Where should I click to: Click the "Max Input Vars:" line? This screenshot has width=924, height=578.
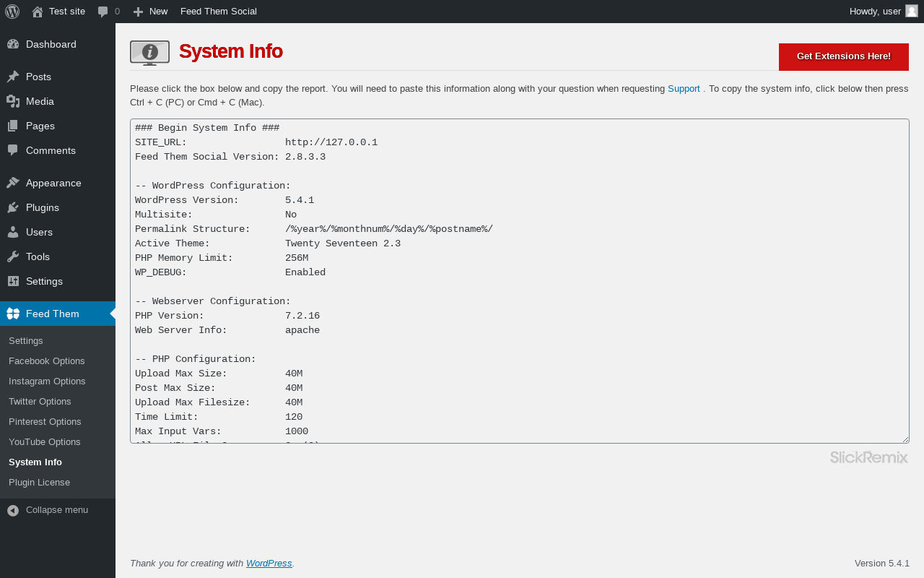[222, 431]
